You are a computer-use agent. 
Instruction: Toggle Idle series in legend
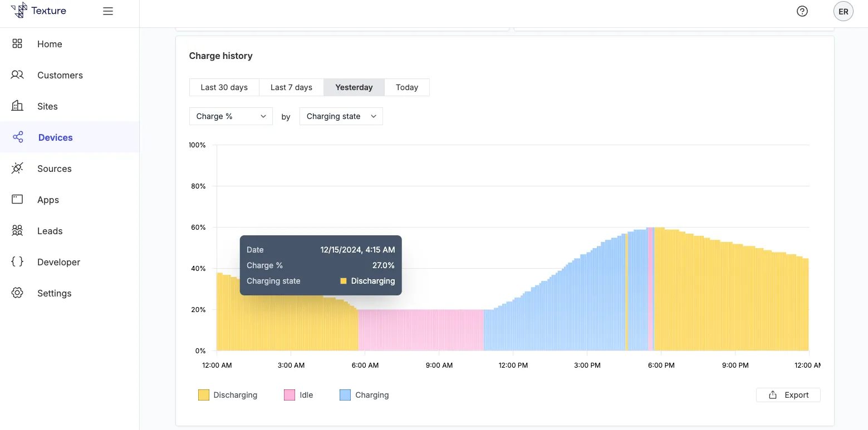298,395
